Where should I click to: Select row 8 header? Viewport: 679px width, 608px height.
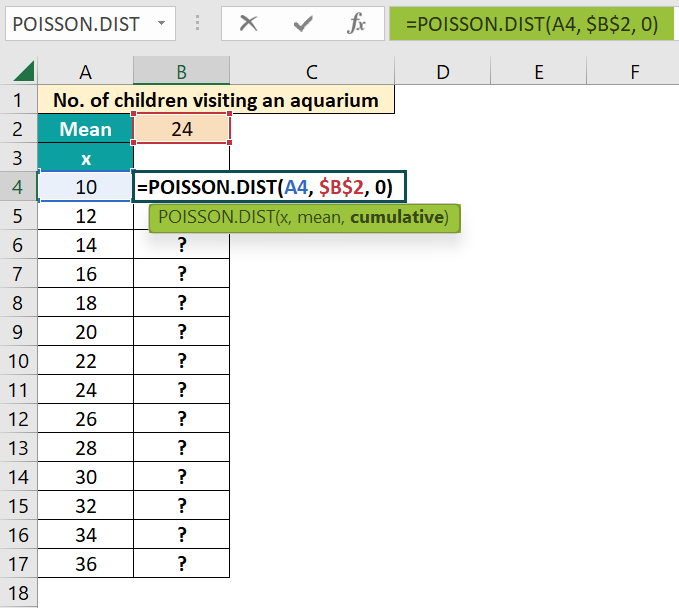(x=18, y=303)
